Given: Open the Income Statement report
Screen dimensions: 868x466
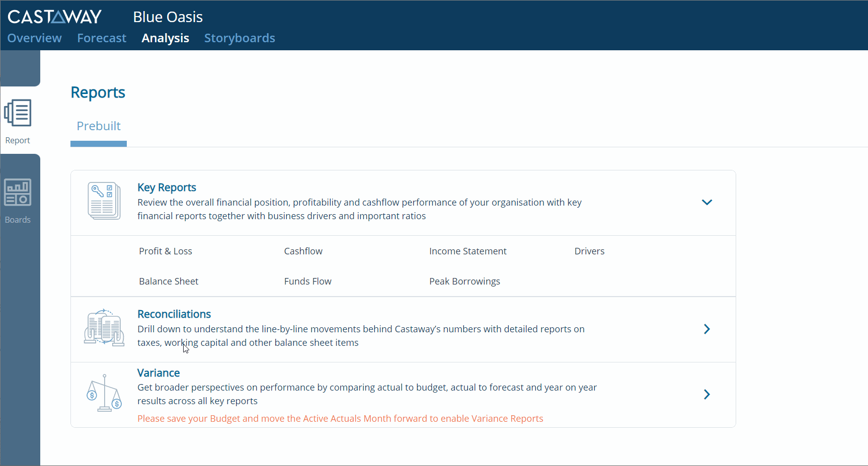Looking at the screenshot, I should [467, 251].
